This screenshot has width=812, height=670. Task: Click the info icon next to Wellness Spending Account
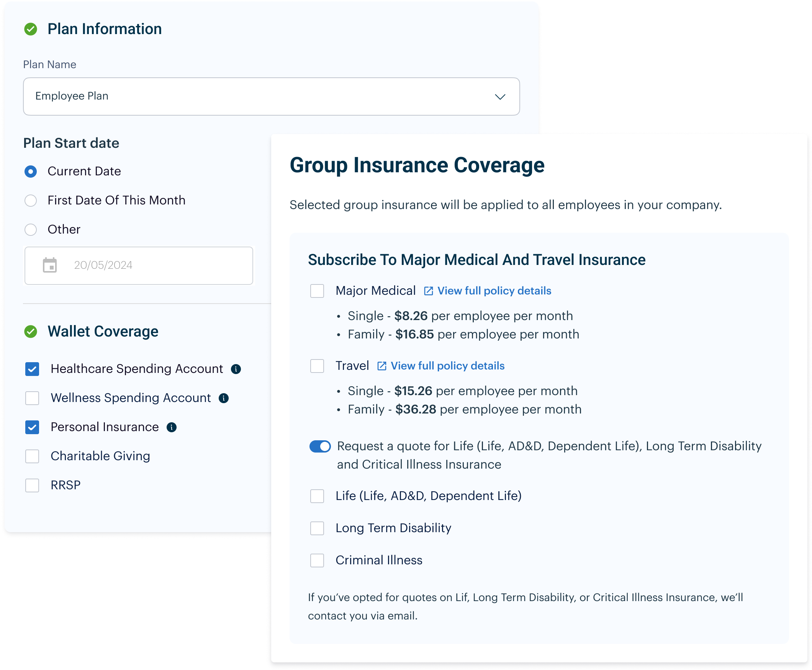point(224,398)
